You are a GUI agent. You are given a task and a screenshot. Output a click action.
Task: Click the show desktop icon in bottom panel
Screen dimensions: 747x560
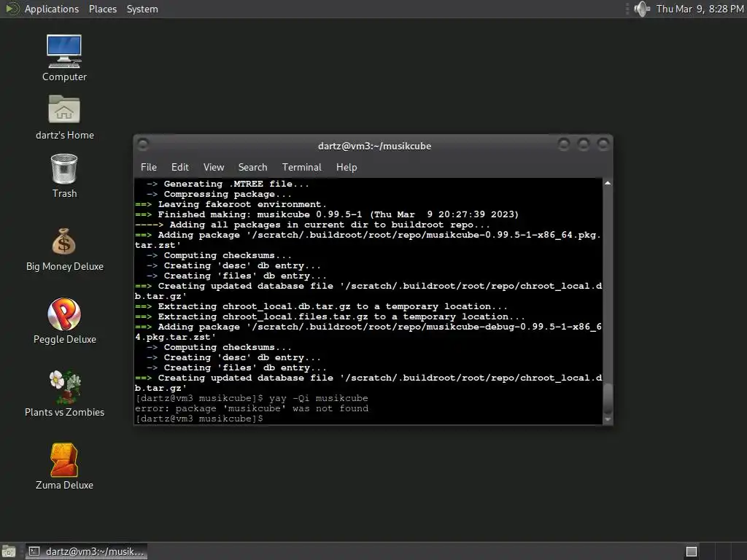click(9, 551)
